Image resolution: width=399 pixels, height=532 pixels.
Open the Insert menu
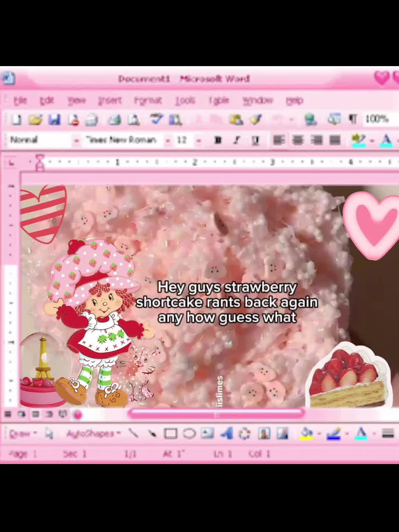click(110, 100)
